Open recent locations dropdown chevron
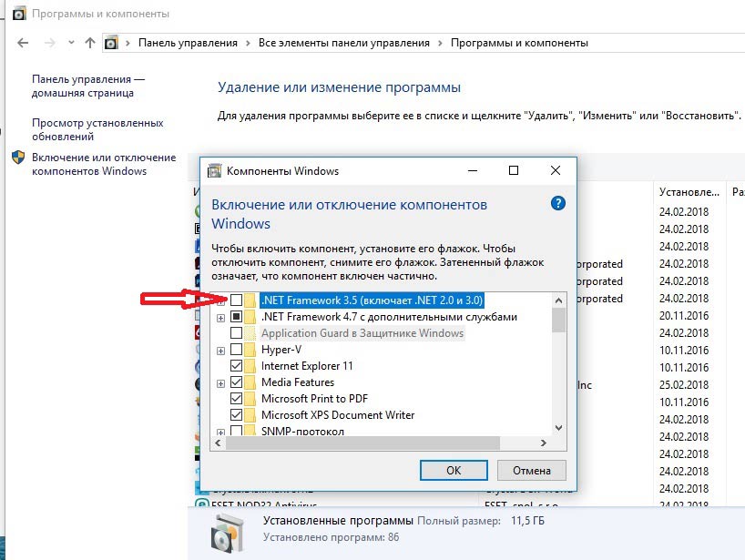The height and width of the screenshot is (560, 745). tap(71, 43)
